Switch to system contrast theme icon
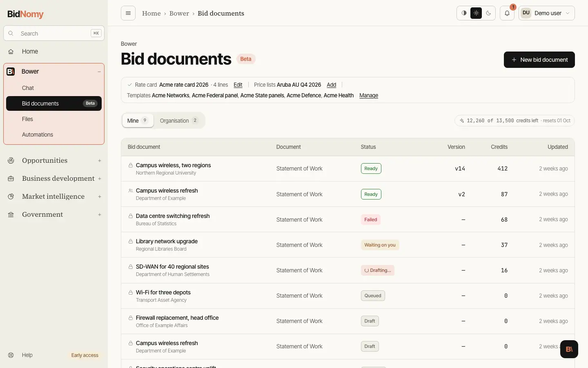The width and height of the screenshot is (588, 368). [x=464, y=13]
